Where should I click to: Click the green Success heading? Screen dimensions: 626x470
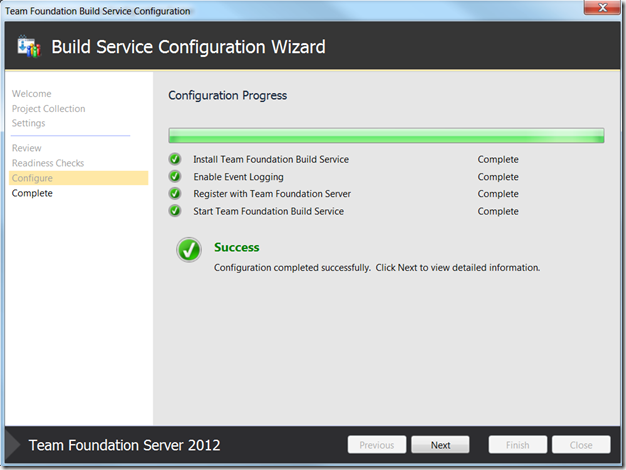pyautogui.click(x=237, y=247)
